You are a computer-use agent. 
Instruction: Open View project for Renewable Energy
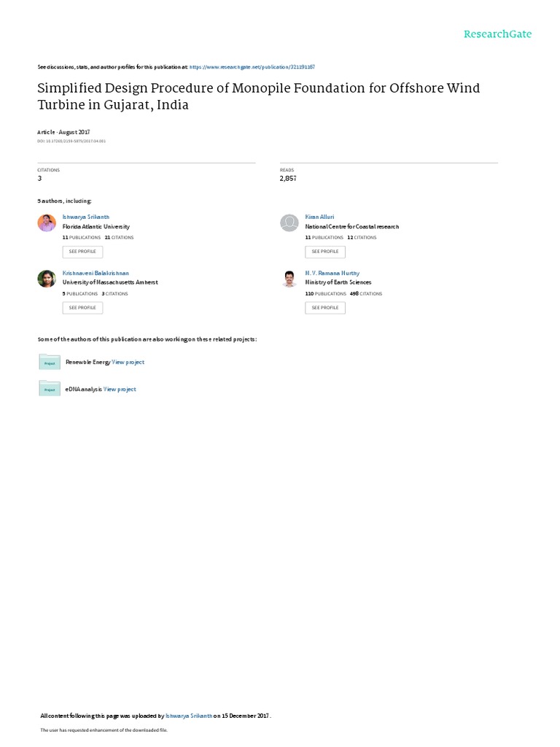tap(128, 362)
